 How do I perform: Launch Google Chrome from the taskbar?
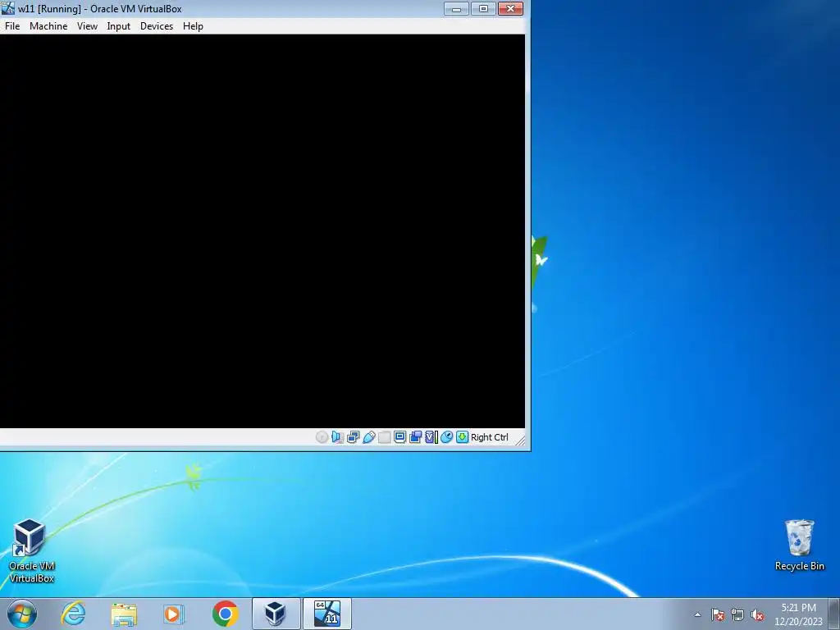pos(225,614)
